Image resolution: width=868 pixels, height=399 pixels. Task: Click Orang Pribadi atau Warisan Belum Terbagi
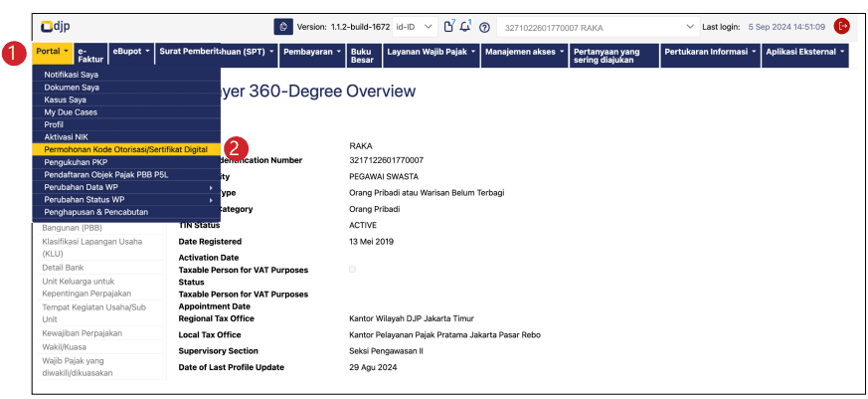tap(427, 193)
